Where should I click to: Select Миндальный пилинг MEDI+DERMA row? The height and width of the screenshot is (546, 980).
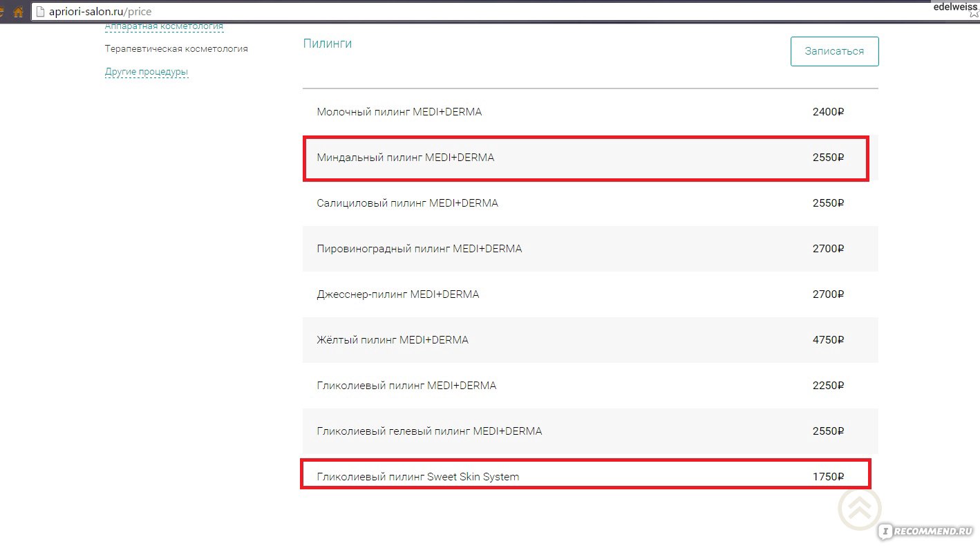[x=590, y=158]
